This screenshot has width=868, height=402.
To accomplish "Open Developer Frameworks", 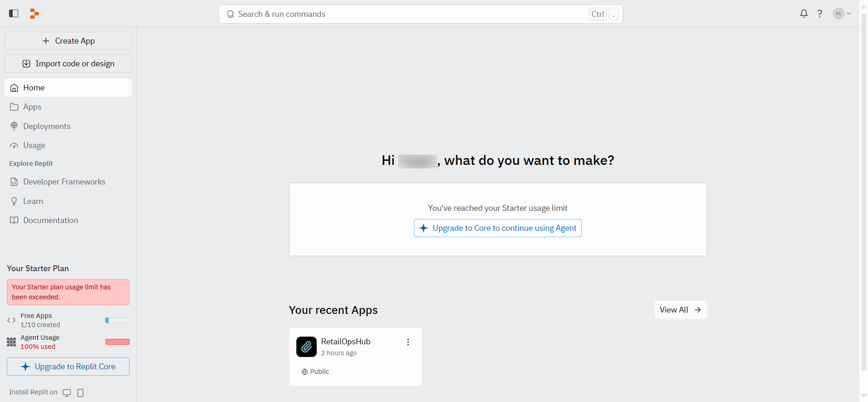I will [68, 182].
